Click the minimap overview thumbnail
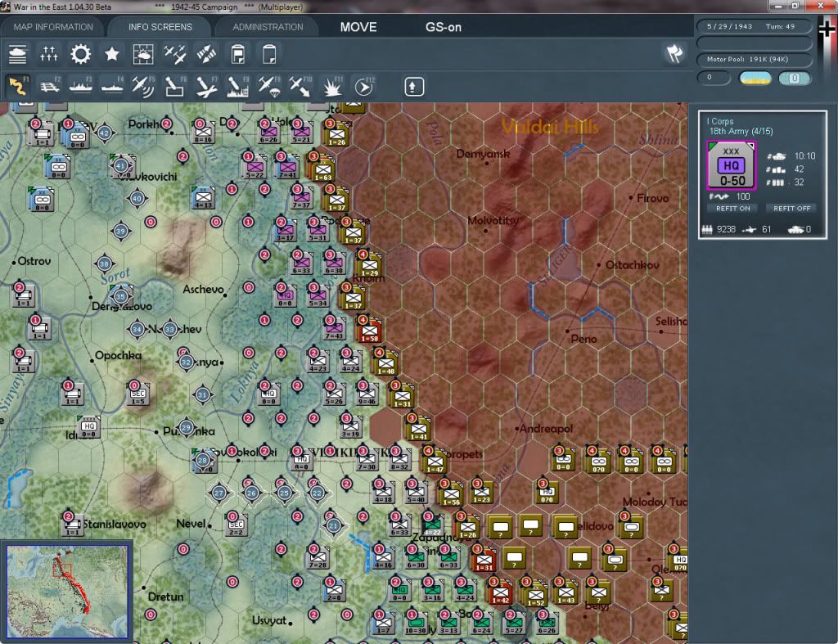This screenshot has height=644, width=838. point(67,591)
